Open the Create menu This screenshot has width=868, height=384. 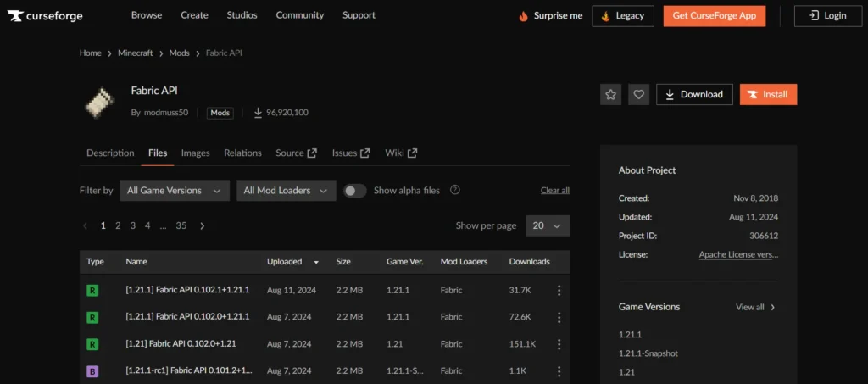tap(194, 15)
